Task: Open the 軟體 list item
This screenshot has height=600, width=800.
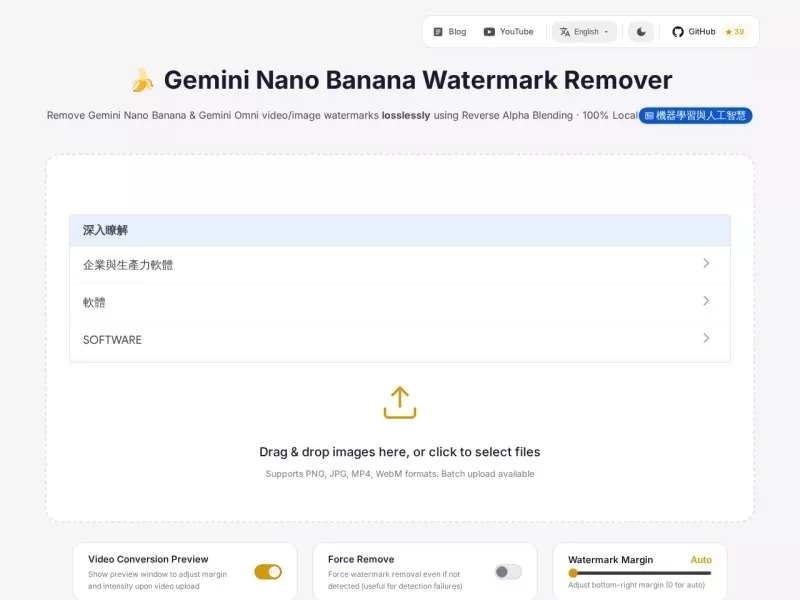Action: (x=400, y=302)
